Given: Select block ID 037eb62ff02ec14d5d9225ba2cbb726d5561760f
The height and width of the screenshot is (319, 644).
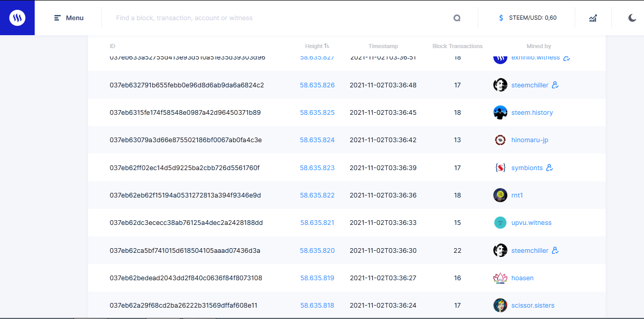Looking at the screenshot, I should coord(185,168).
